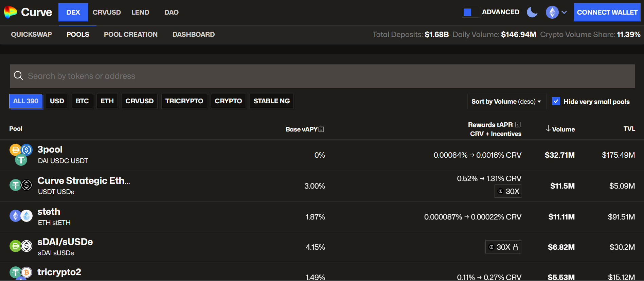Filter pools by ETH
Screen dimensions: 644x281
tap(107, 101)
